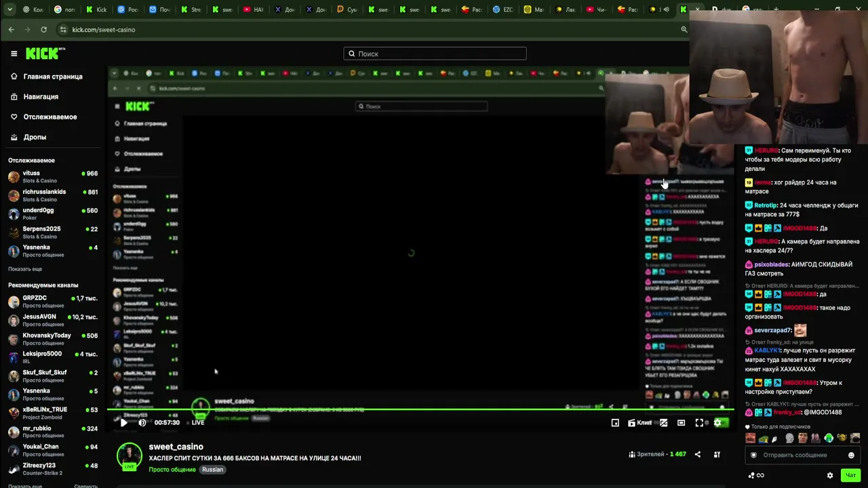Click mr_rubkio channel name

pyautogui.click(x=37, y=428)
